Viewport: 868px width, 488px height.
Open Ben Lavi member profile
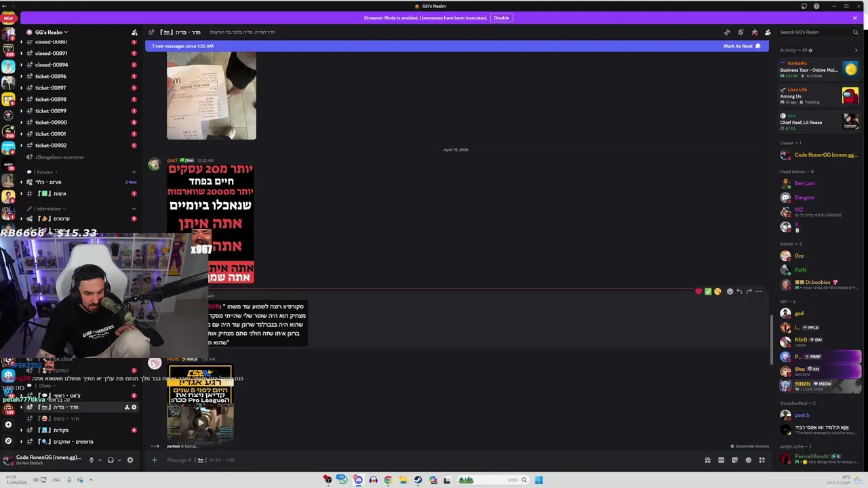click(x=820, y=184)
